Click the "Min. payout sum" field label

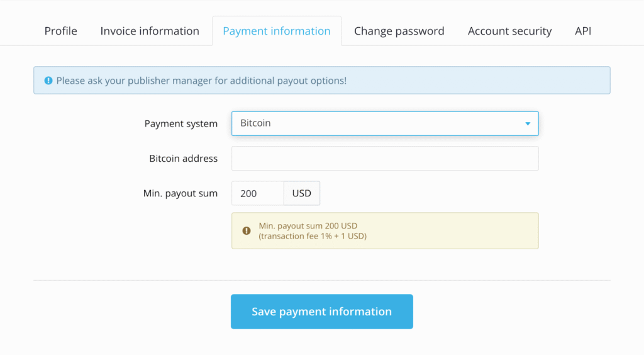180,193
